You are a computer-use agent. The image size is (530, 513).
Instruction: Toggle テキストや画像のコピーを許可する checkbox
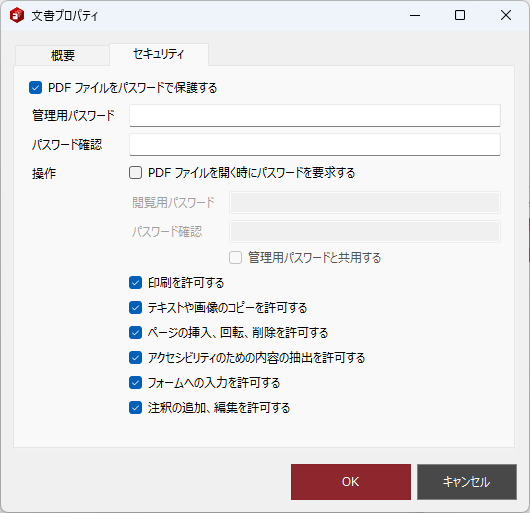click(x=136, y=308)
